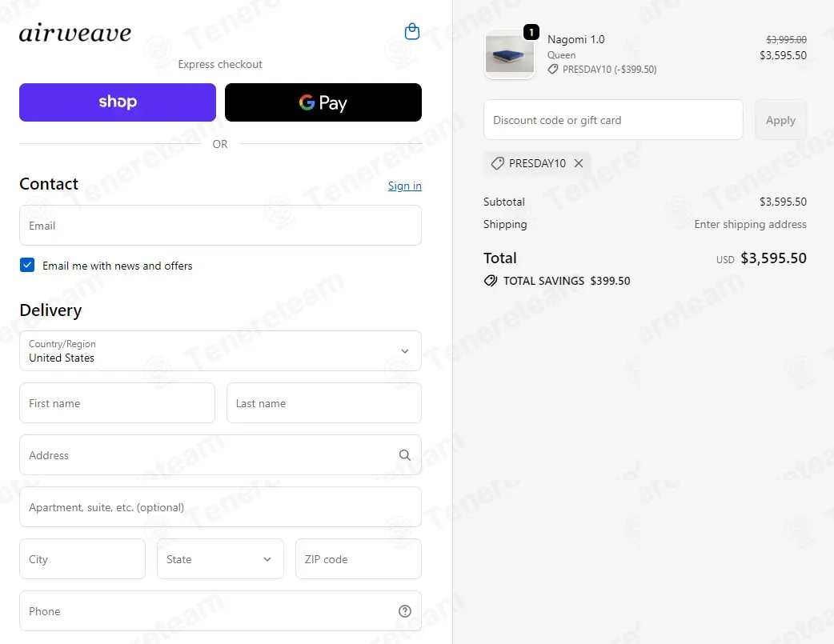Remove the PRESDAY10 discount code
The height and width of the screenshot is (644, 834).
[579, 163]
